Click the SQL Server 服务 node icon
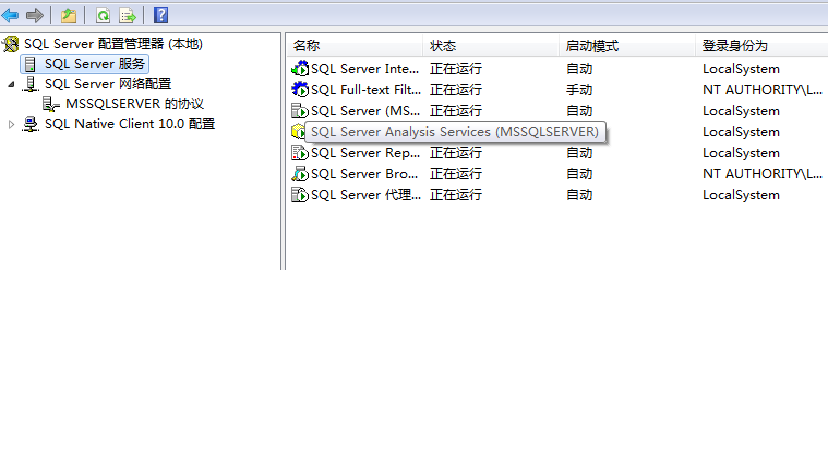 (30, 64)
